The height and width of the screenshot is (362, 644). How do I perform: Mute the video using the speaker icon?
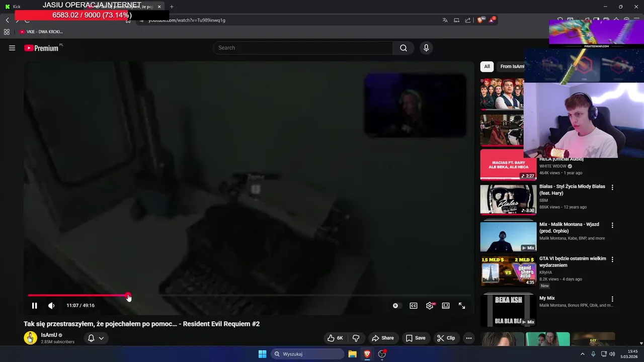pyautogui.click(x=51, y=306)
